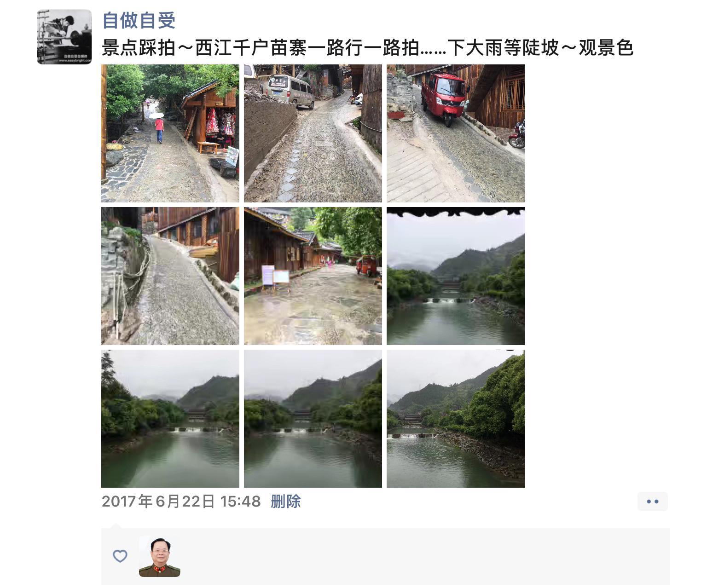This screenshot has width=707, height=588.
Task: Open photo with parked silver van
Action: click(x=313, y=133)
